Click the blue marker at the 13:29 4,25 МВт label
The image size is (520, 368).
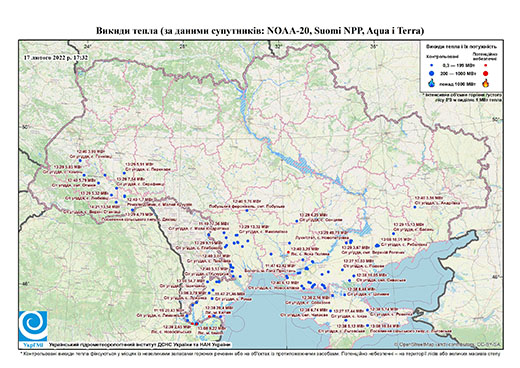point(296,221)
